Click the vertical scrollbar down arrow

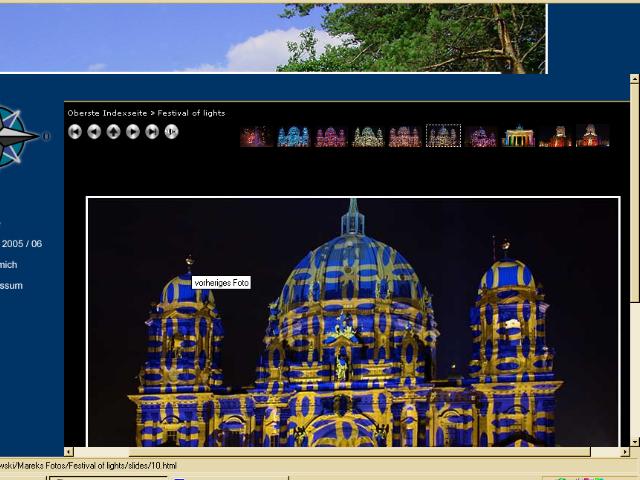[x=634, y=442]
